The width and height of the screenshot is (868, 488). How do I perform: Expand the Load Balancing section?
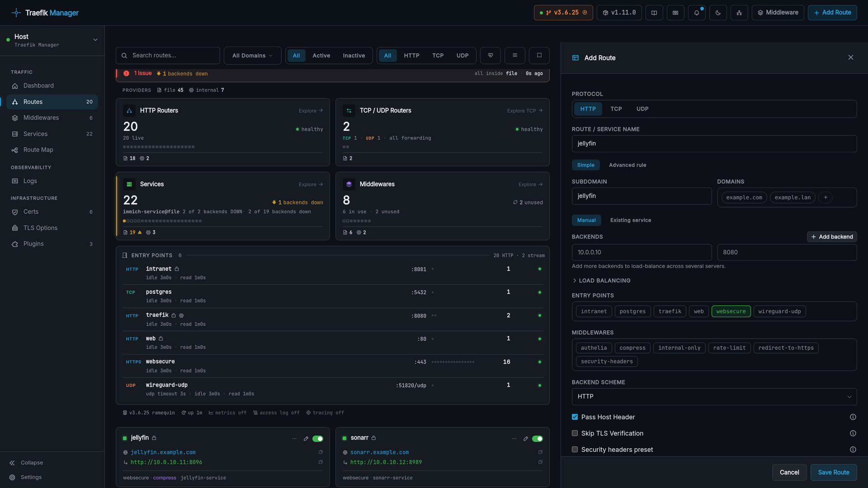point(601,281)
